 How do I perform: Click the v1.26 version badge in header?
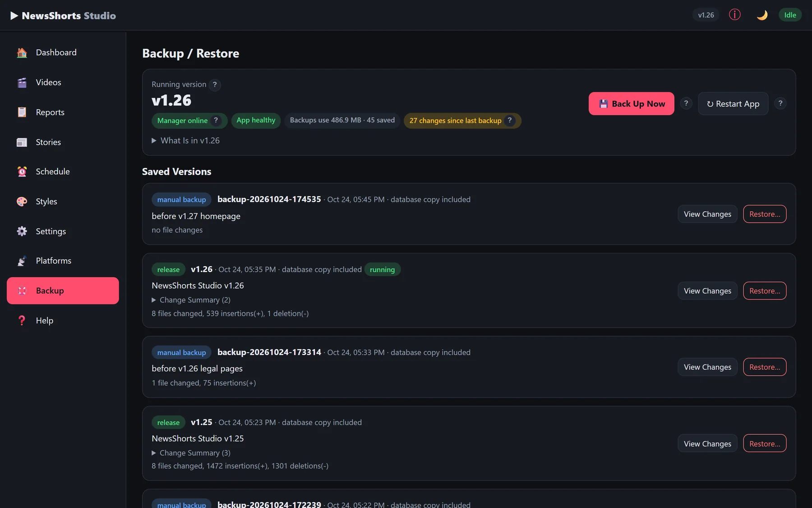(706, 15)
